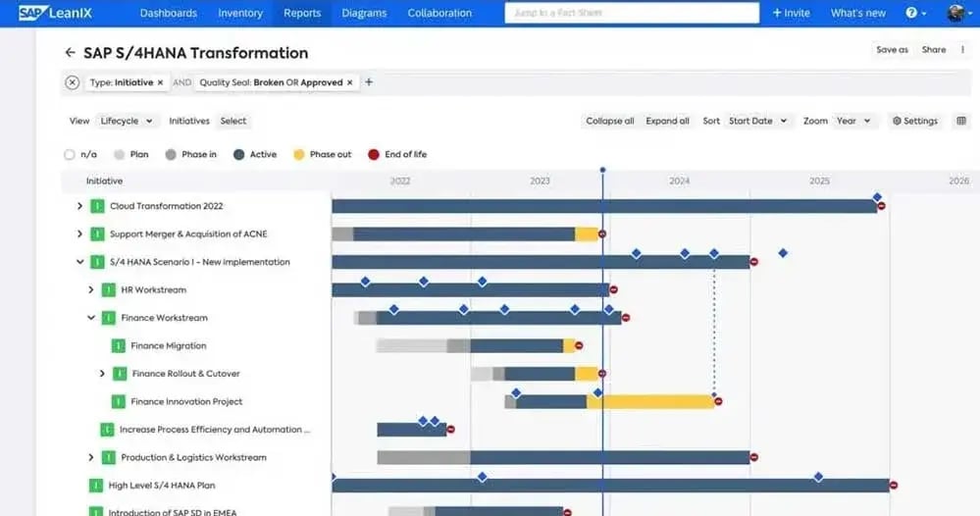Toggle the n/a lifecycle legend item
Viewport: 980px width, 516px height.
[x=80, y=154]
